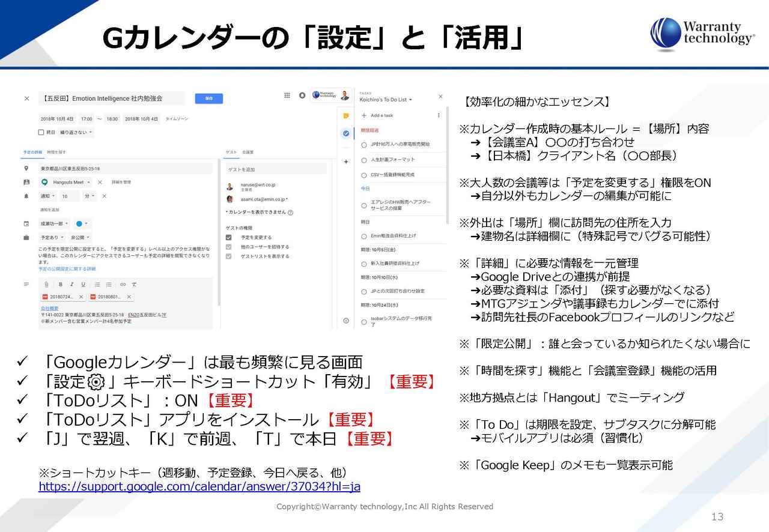Click the location field 東京都品川区東五反田5-25-18
The image size is (769, 532).
click(x=126, y=169)
